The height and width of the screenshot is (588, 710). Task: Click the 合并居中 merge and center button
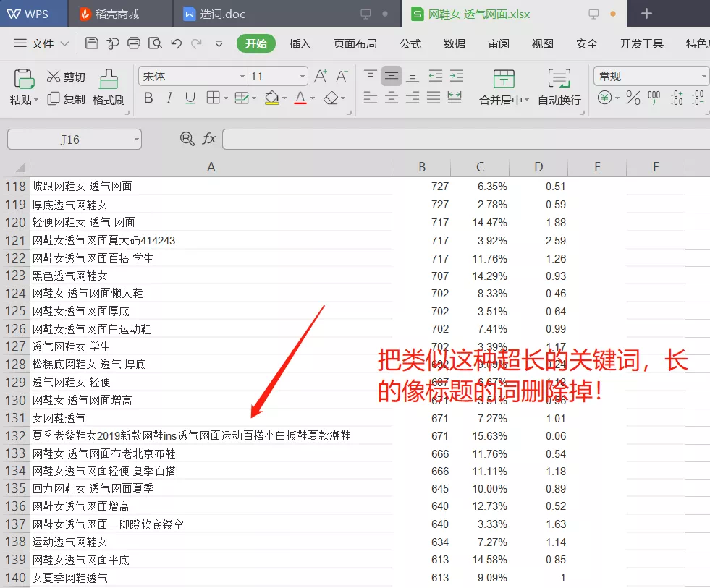pyautogui.click(x=504, y=87)
